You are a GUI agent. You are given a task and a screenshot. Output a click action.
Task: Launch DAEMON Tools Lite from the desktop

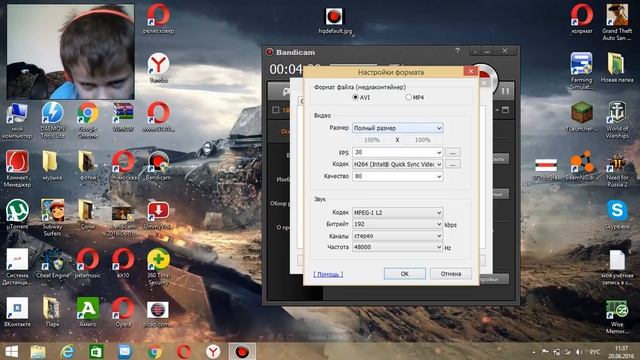point(52,120)
